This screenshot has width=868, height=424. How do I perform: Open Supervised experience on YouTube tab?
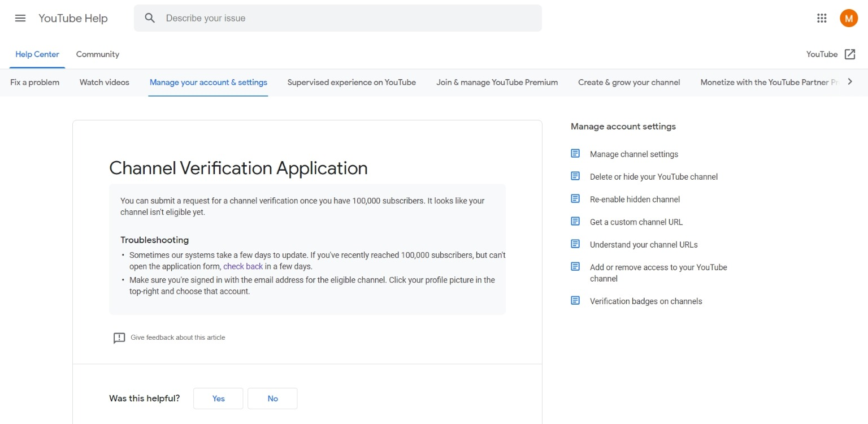pyautogui.click(x=351, y=83)
